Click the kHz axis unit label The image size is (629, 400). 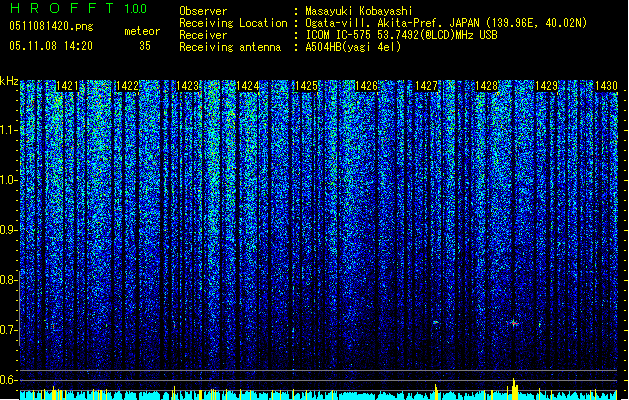pos(9,81)
